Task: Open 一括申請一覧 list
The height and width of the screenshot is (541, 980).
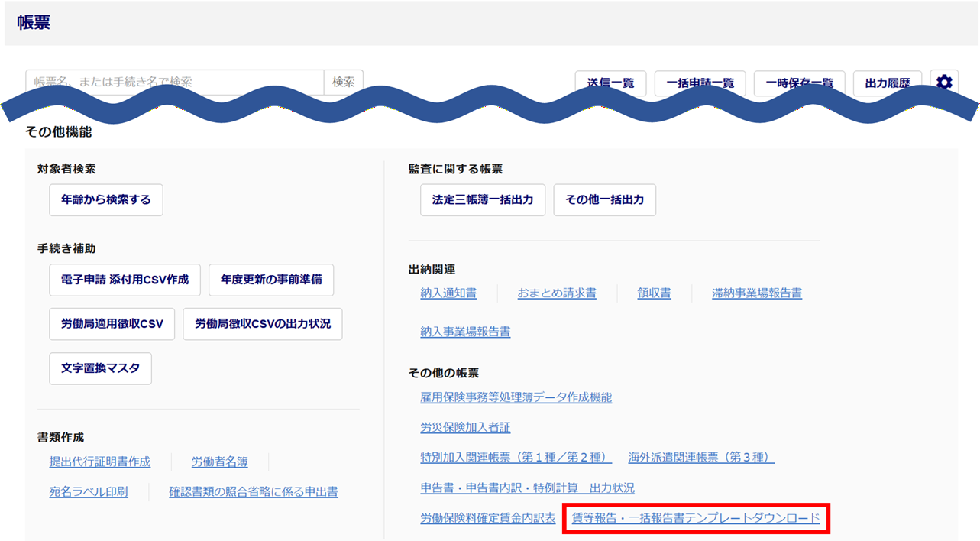Action: (x=700, y=83)
